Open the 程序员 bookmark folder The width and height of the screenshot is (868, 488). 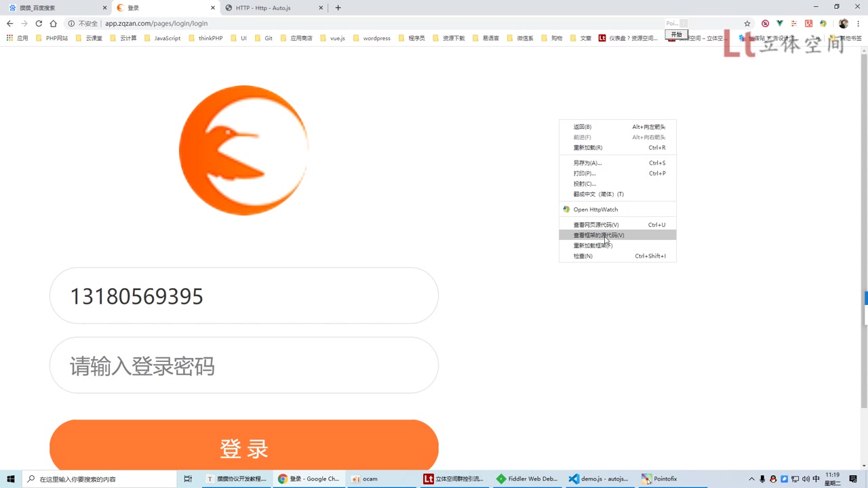[412, 38]
